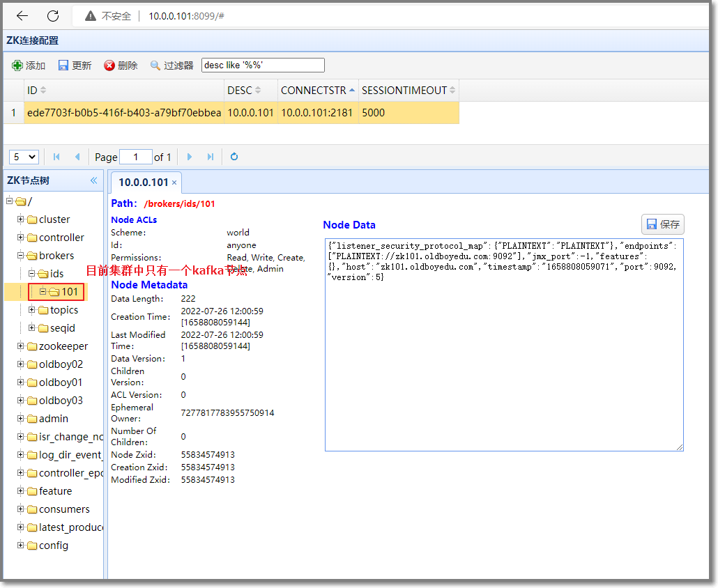Image resolution: width=718 pixels, height=588 pixels.
Task: Click the 添加 (add) connection icon
Action: (x=17, y=65)
